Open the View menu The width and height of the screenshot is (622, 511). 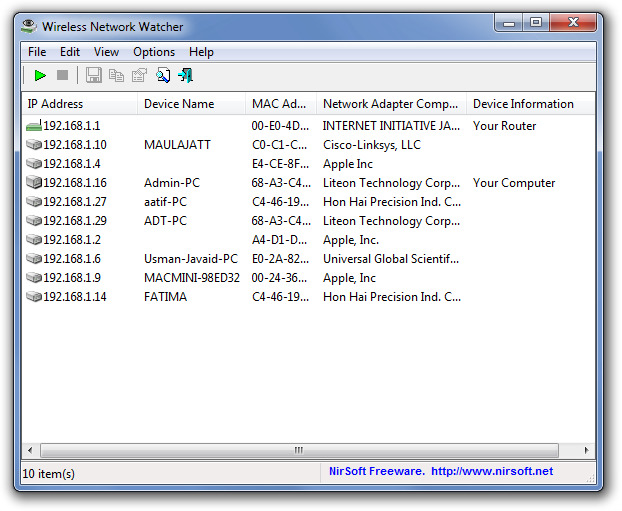[106, 52]
